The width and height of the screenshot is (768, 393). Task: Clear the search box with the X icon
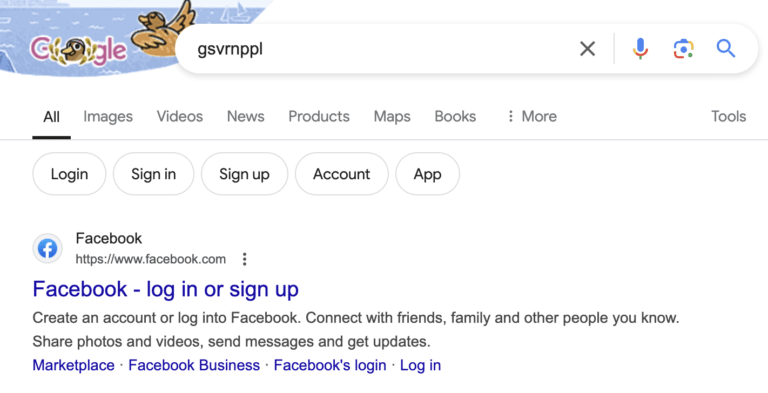[x=587, y=49]
